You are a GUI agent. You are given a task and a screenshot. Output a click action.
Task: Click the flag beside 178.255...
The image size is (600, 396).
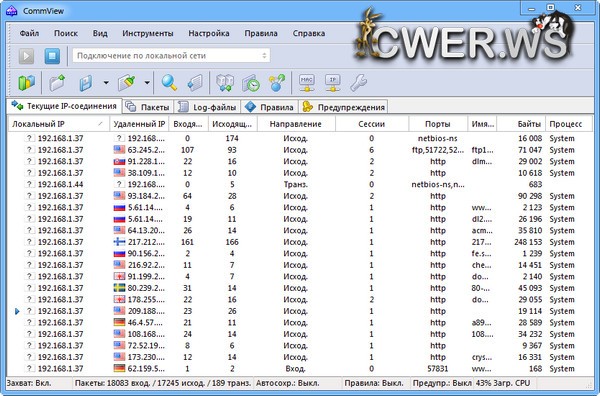pos(119,299)
